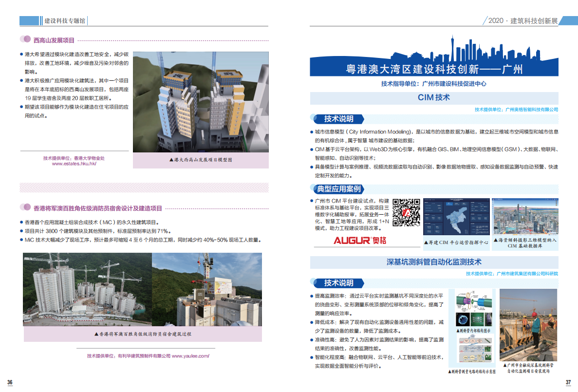Click the 建设科技专题馆 header tab
This screenshot has height=392, width=578.
[x=64, y=20]
